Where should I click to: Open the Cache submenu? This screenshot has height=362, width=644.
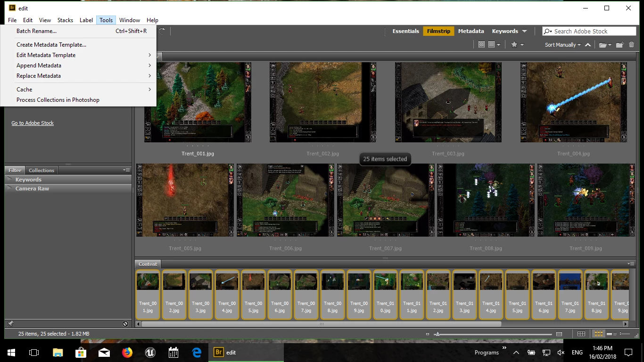tap(78, 90)
